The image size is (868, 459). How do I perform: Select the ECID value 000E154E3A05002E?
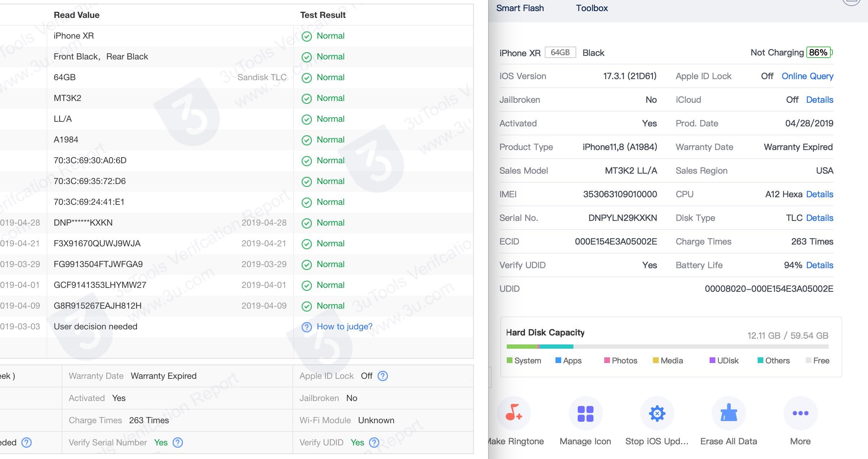(x=616, y=242)
